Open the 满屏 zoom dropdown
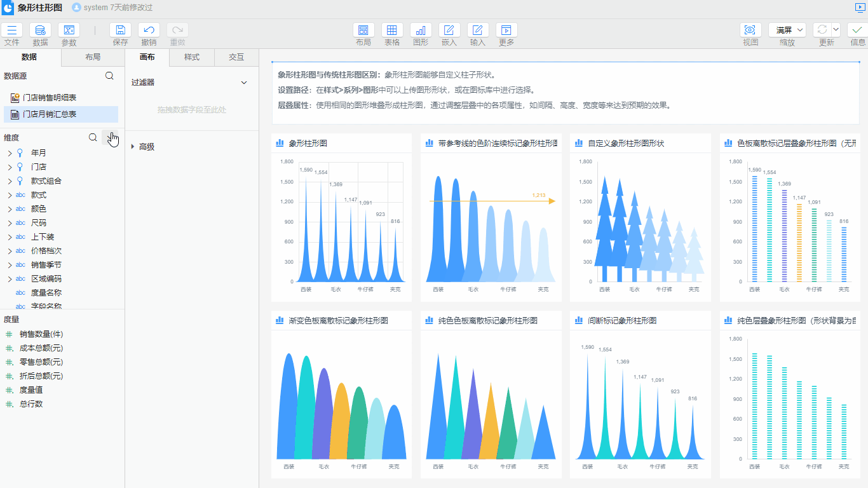Screen dimensions: 868x488 pyautogui.click(x=787, y=30)
